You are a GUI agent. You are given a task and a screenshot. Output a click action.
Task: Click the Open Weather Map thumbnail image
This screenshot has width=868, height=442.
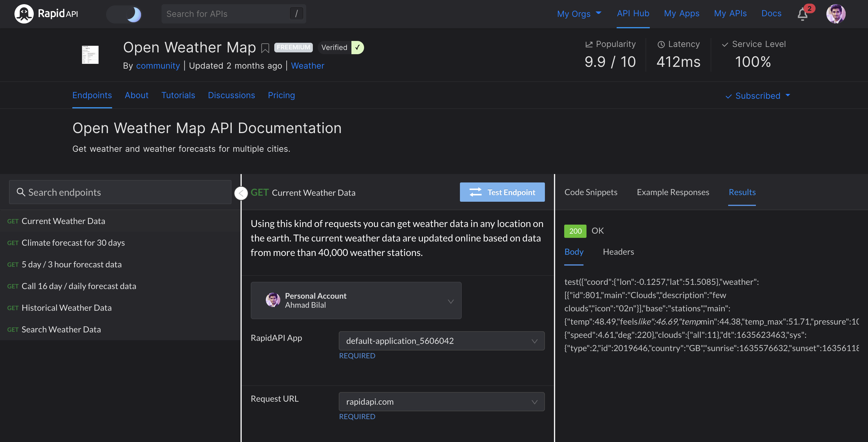click(90, 54)
